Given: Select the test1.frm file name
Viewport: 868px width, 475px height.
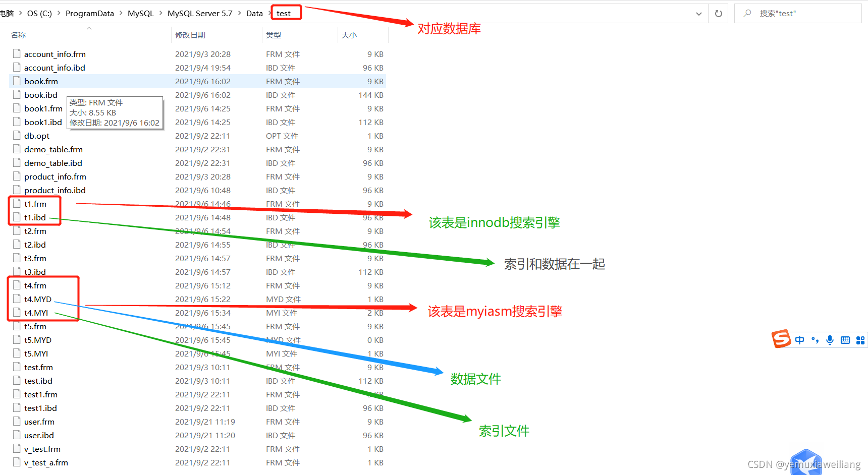Looking at the screenshot, I should [41, 394].
